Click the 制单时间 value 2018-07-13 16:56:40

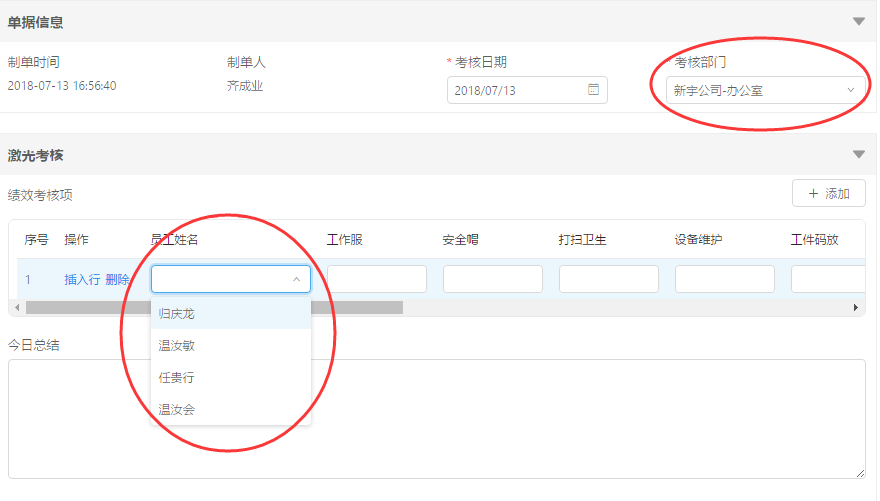pyautogui.click(x=62, y=86)
